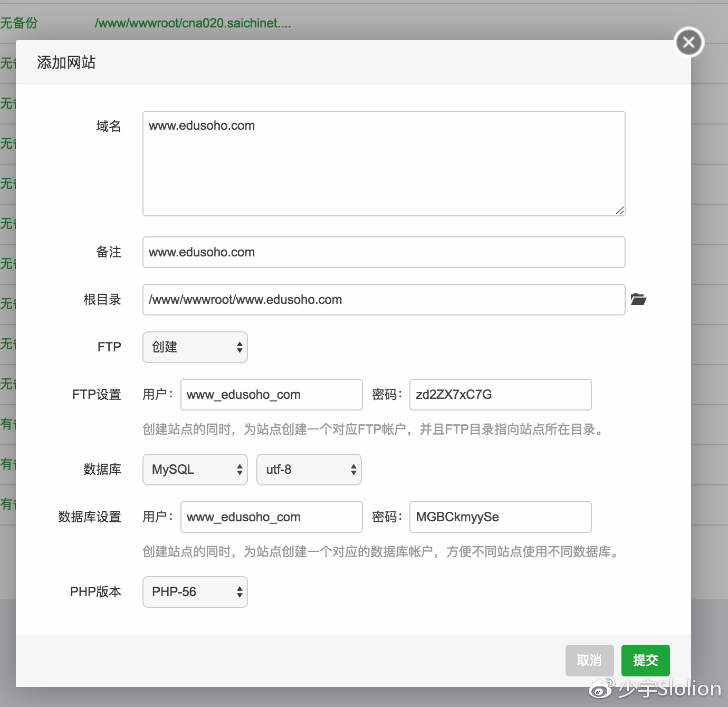Click the 根目录 label
The width and height of the screenshot is (728, 707).
tap(102, 300)
